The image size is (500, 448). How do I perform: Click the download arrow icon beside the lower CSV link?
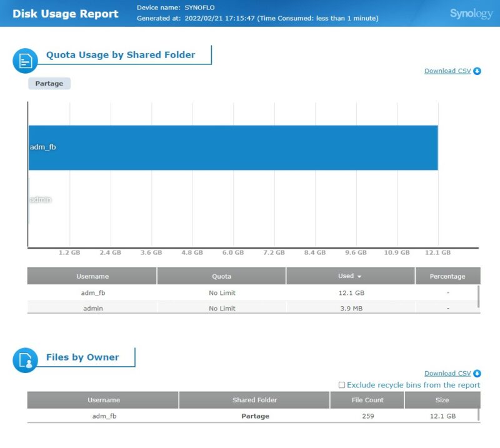[477, 374]
